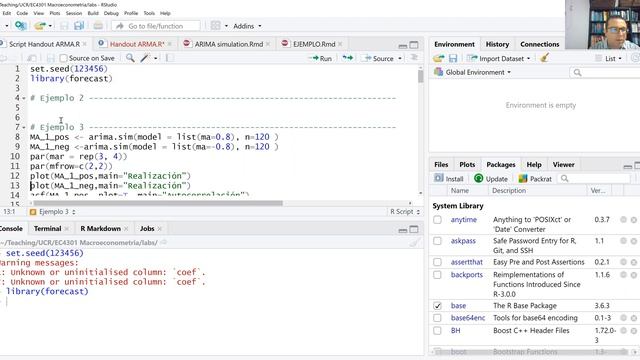This screenshot has width=640, height=360.
Task: Collapse the Ejemplo 2 code section
Action: click(x=23, y=98)
